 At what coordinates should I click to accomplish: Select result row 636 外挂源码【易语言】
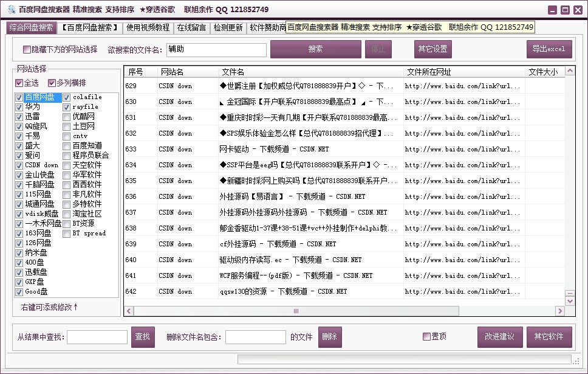pos(344,196)
